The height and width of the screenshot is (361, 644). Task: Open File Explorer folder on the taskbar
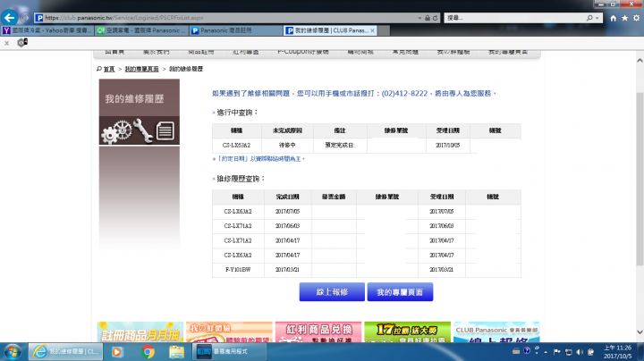[176, 352]
